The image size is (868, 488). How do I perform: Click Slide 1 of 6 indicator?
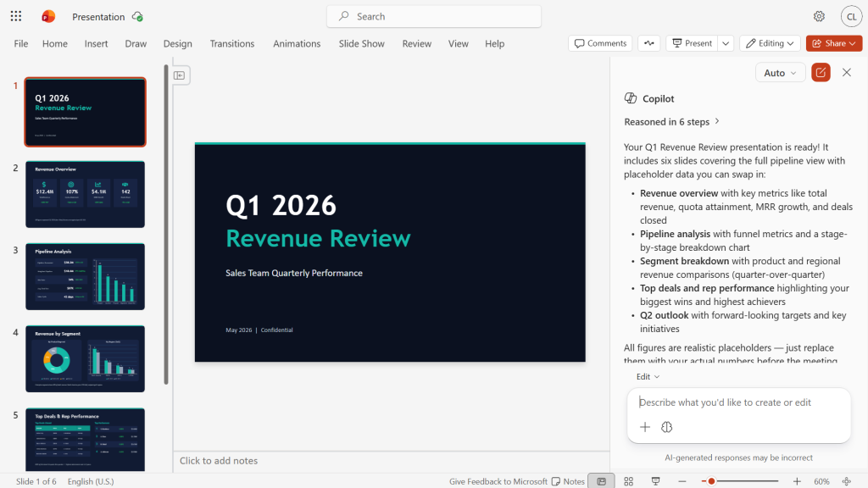(36, 481)
